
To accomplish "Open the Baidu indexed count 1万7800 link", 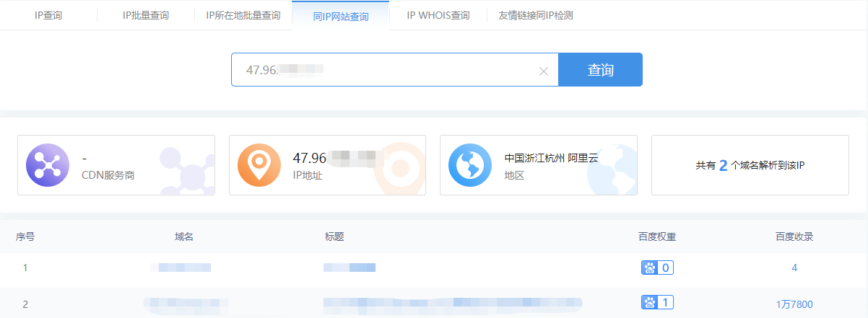I will [x=794, y=304].
